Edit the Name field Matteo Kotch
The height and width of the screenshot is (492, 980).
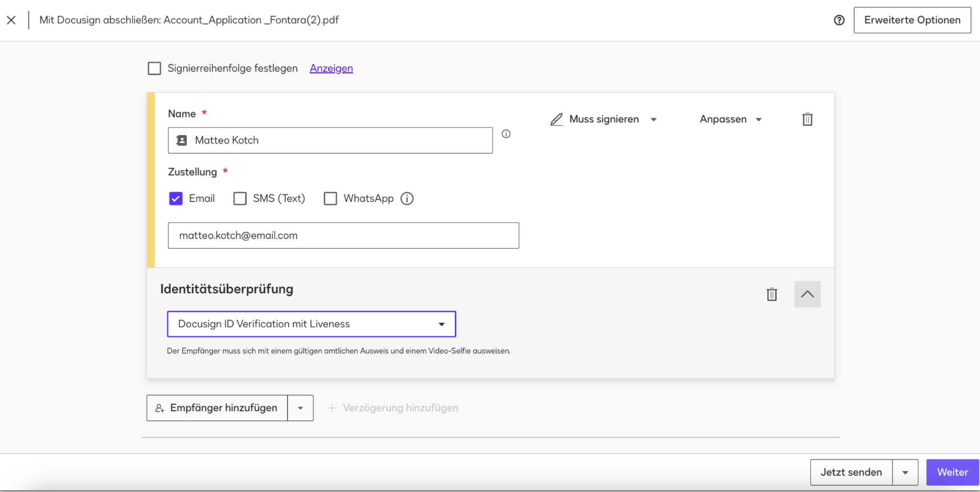[x=330, y=140]
